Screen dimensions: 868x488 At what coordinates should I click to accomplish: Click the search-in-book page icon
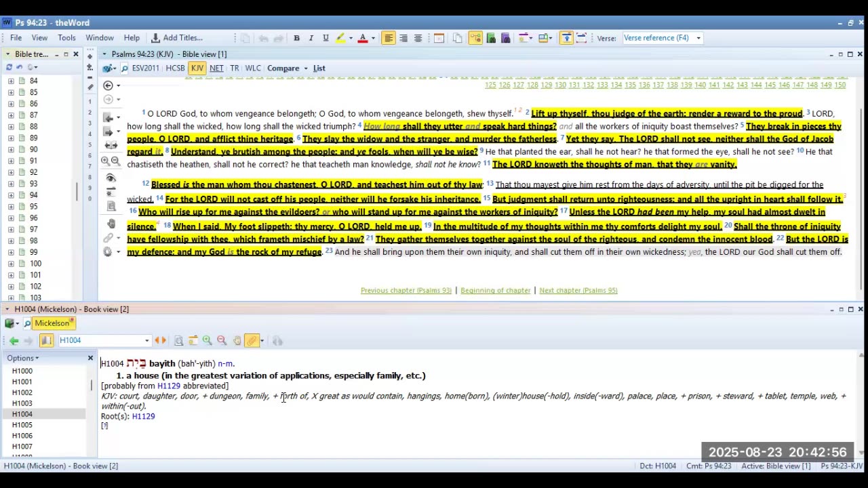coord(178,341)
